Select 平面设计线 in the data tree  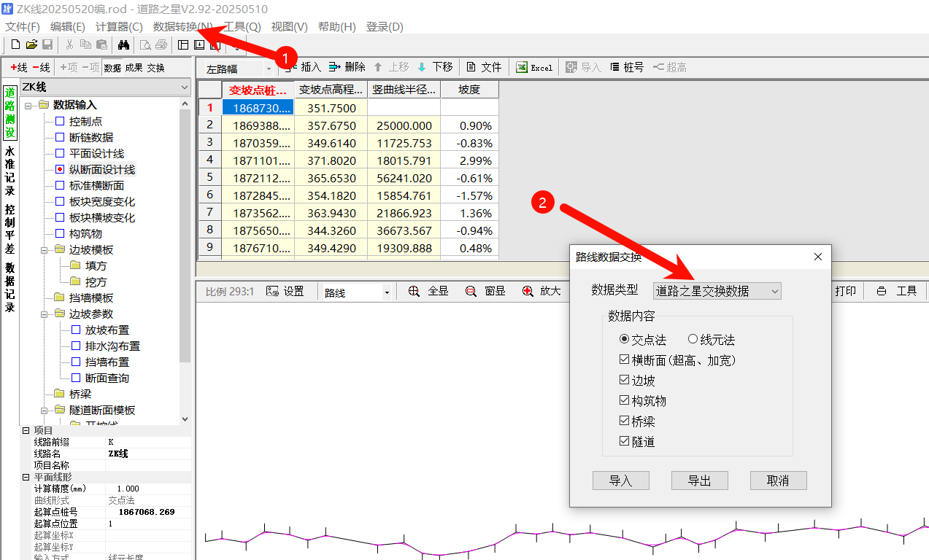[x=97, y=154]
